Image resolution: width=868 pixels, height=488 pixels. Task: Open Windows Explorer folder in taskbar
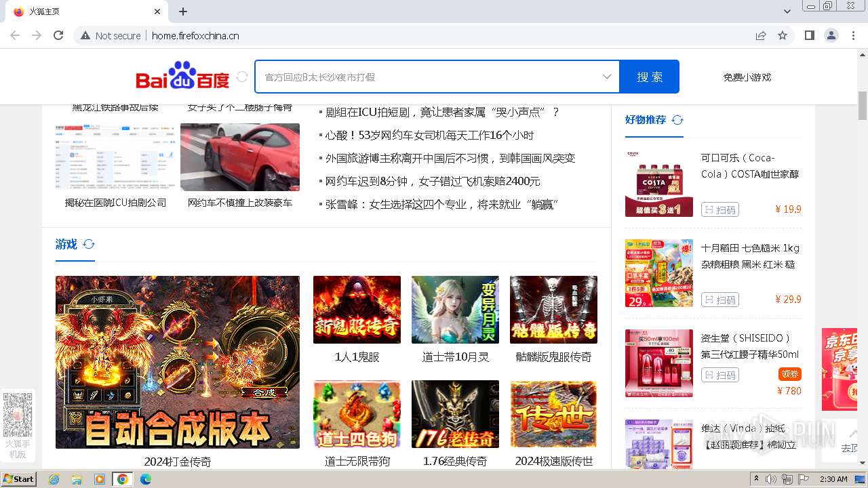coord(77,479)
